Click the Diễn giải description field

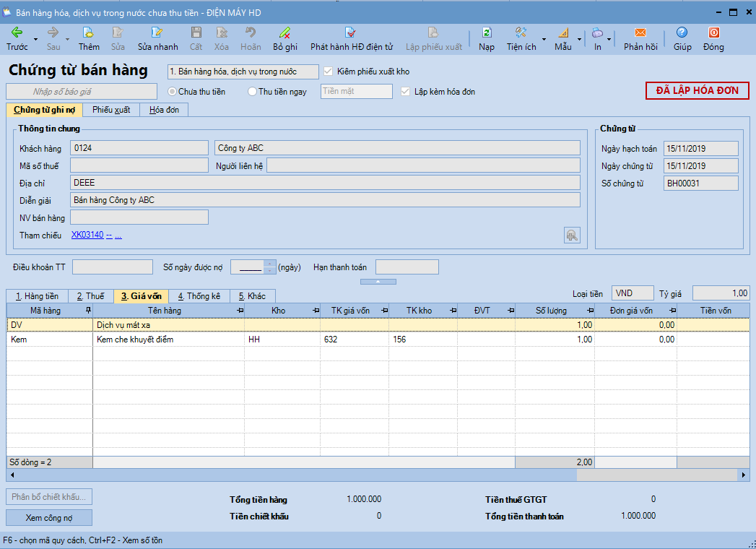pyautogui.click(x=325, y=199)
